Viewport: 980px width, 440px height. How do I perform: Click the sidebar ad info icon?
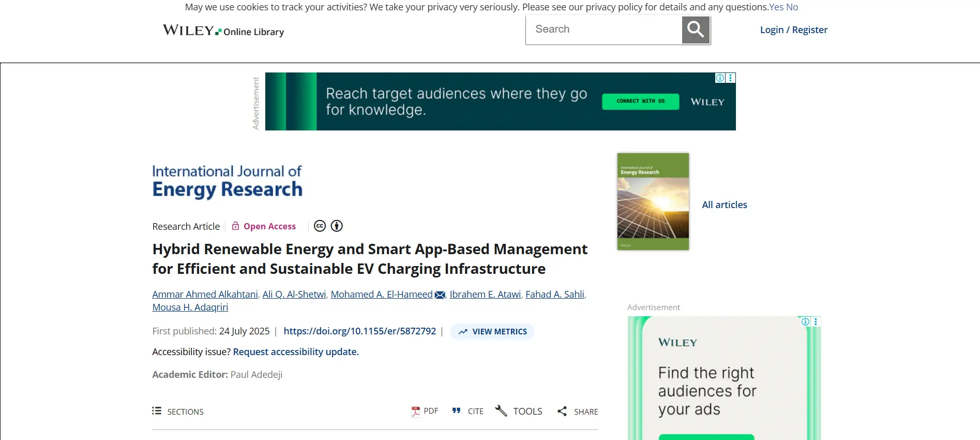805,321
